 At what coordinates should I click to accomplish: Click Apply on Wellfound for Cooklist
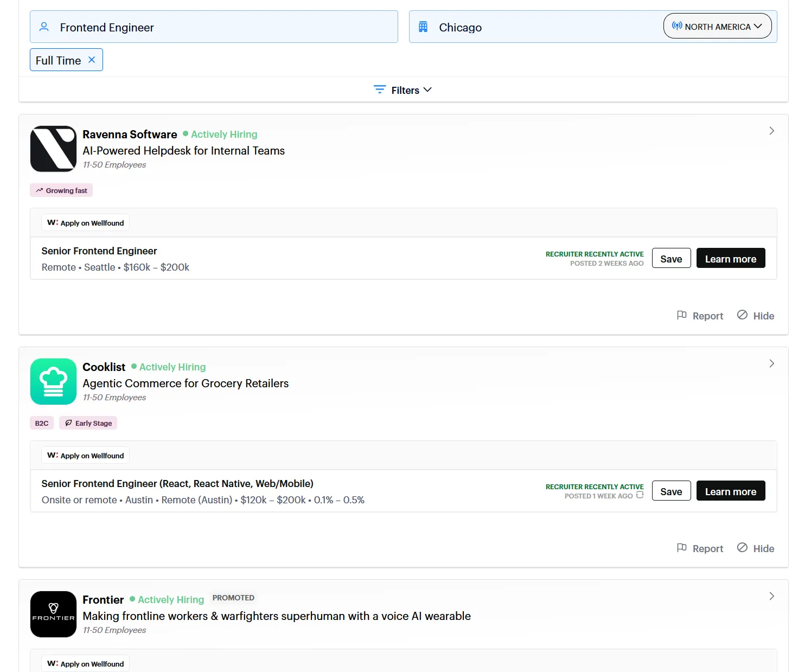[85, 455]
